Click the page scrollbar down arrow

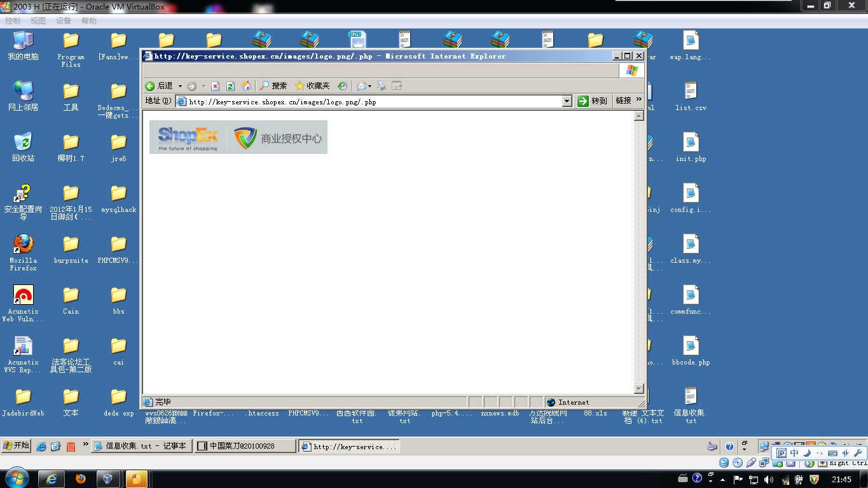point(639,388)
